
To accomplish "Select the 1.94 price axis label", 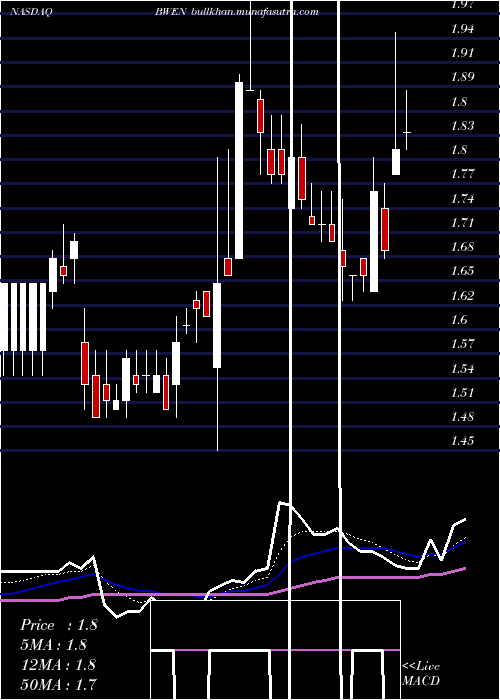I will point(462,29).
